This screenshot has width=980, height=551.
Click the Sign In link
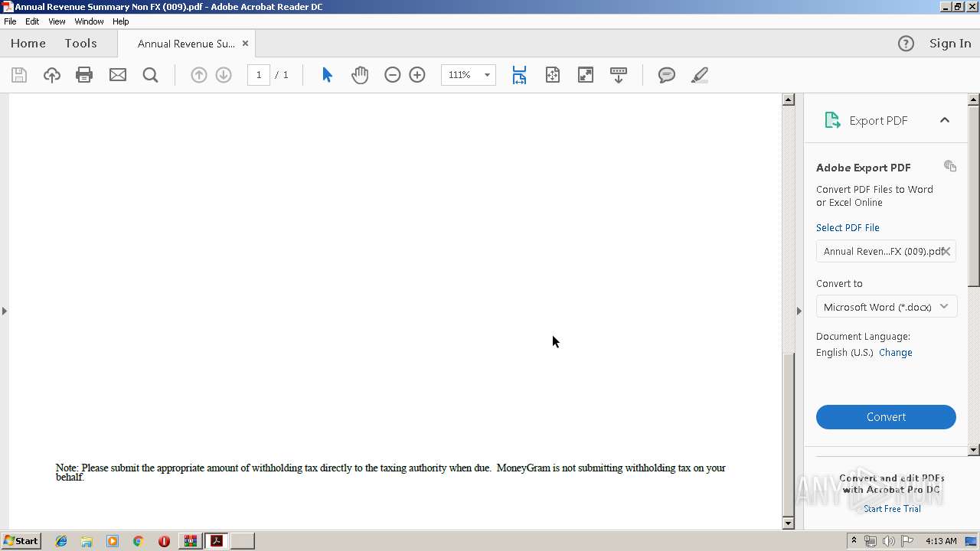click(950, 44)
